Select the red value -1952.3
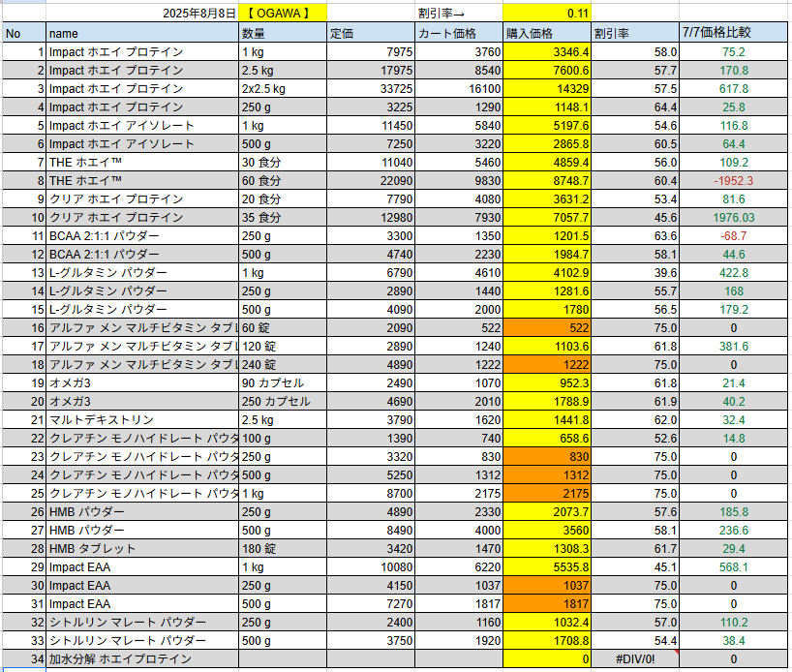Image resolution: width=792 pixels, height=672 pixels. (x=733, y=181)
